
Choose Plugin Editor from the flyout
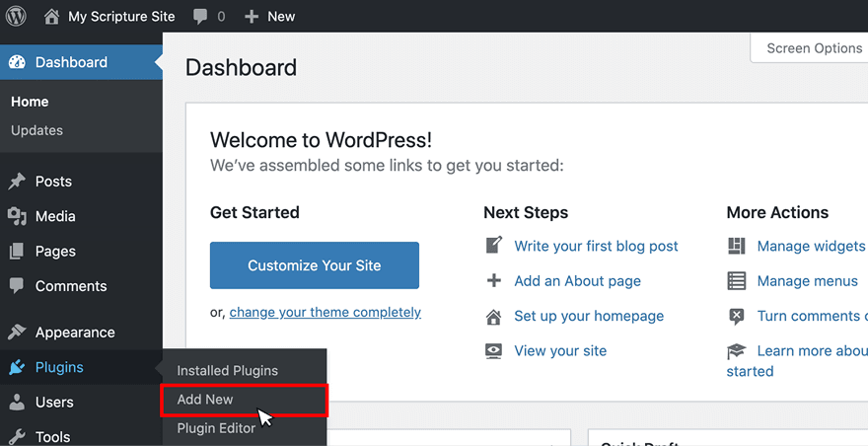[216, 428]
